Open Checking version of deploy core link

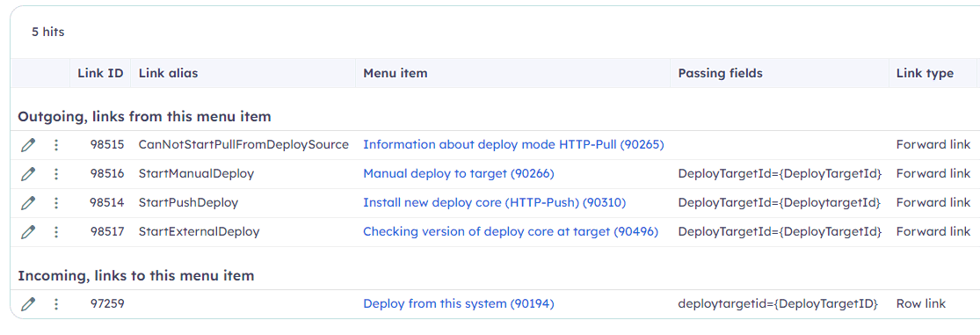pos(511,232)
